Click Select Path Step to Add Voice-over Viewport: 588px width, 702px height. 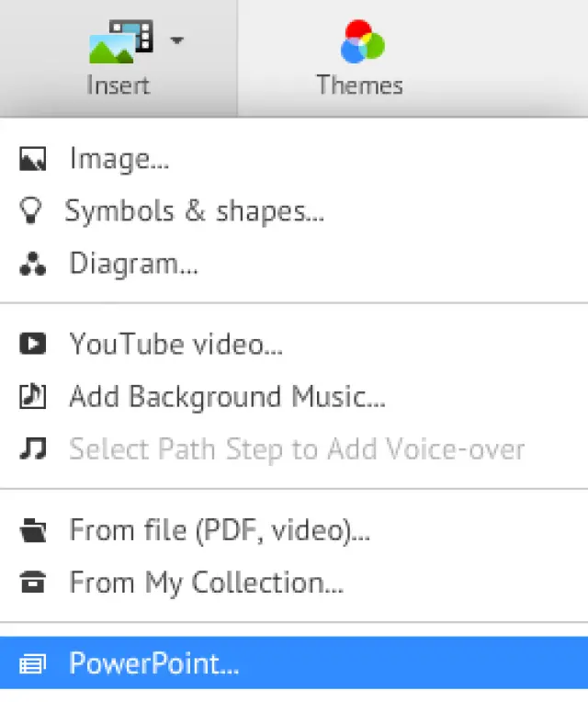tap(297, 449)
